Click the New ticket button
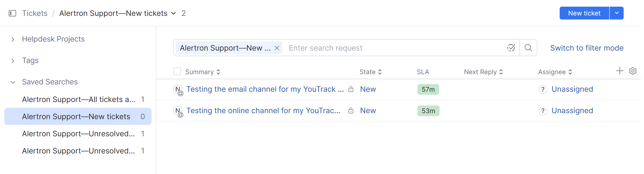The image size is (644, 174). coord(584,13)
